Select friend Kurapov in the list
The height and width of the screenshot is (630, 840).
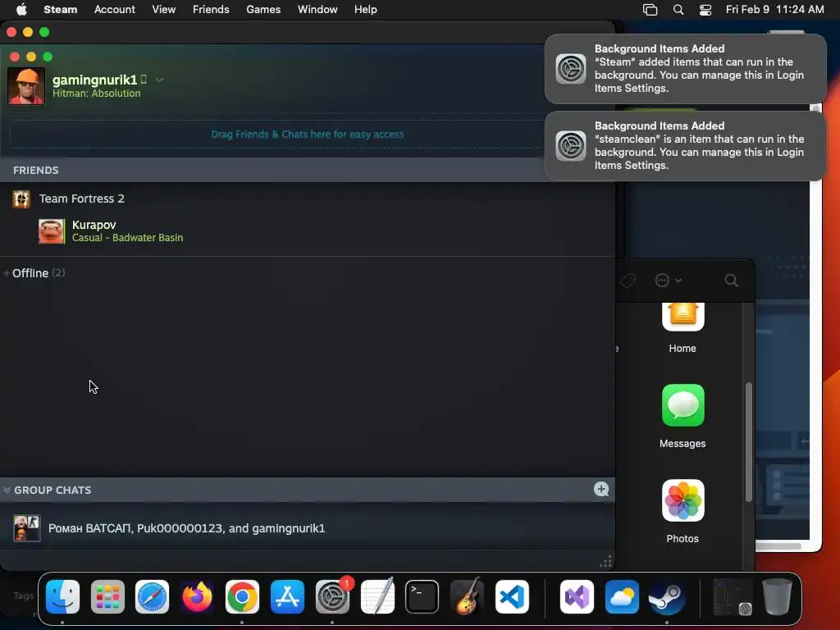308,231
